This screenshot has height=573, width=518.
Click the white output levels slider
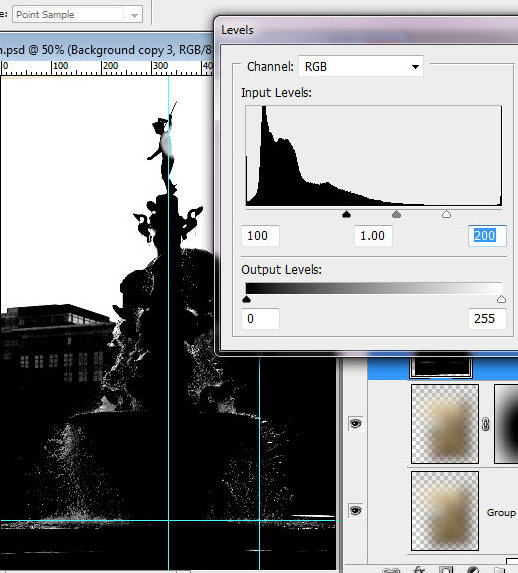pyautogui.click(x=501, y=299)
